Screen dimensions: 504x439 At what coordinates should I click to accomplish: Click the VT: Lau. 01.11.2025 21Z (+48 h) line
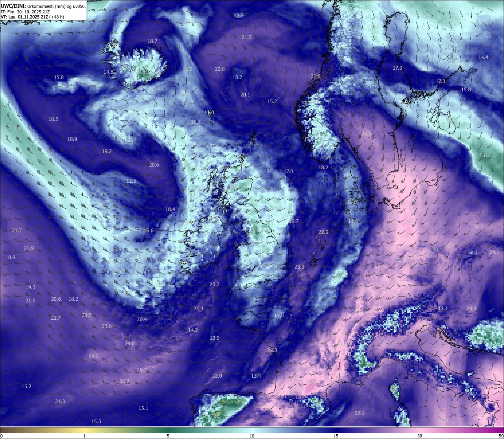point(32,17)
